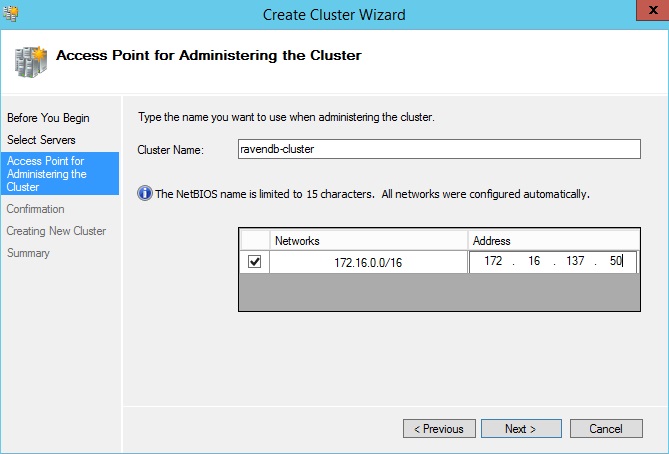Click the Networks column header
This screenshot has width=669, height=454.
click(x=369, y=241)
